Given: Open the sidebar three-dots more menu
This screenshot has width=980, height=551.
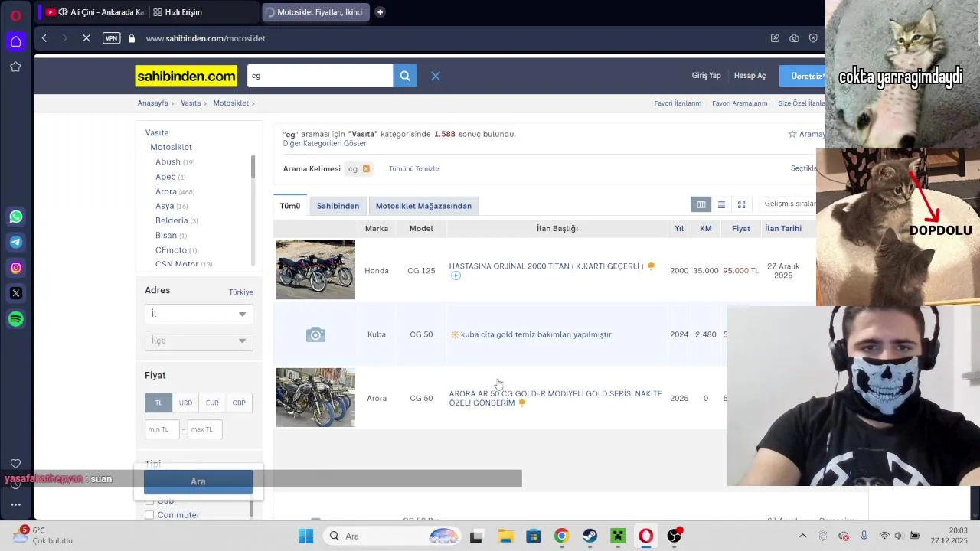Looking at the screenshot, I should tap(15, 504).
